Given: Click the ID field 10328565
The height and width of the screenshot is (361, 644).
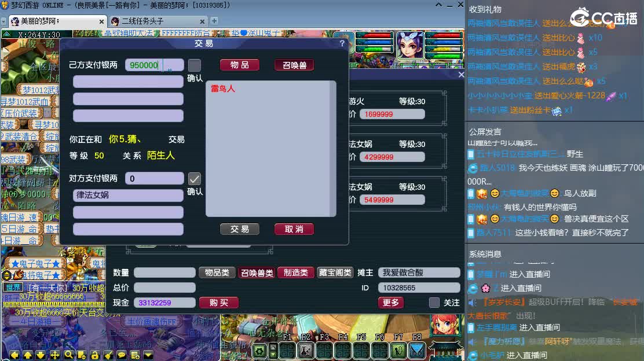Looking at the screenshot, I should 419,288.
